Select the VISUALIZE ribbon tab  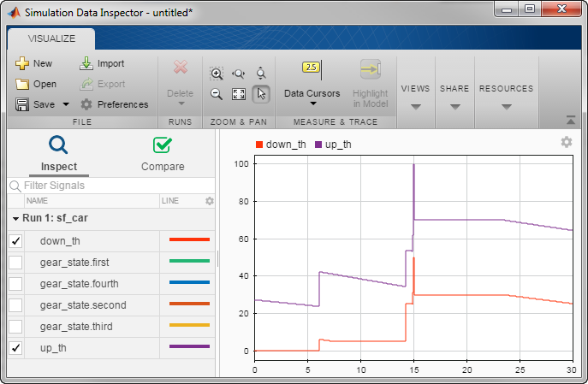51,38
